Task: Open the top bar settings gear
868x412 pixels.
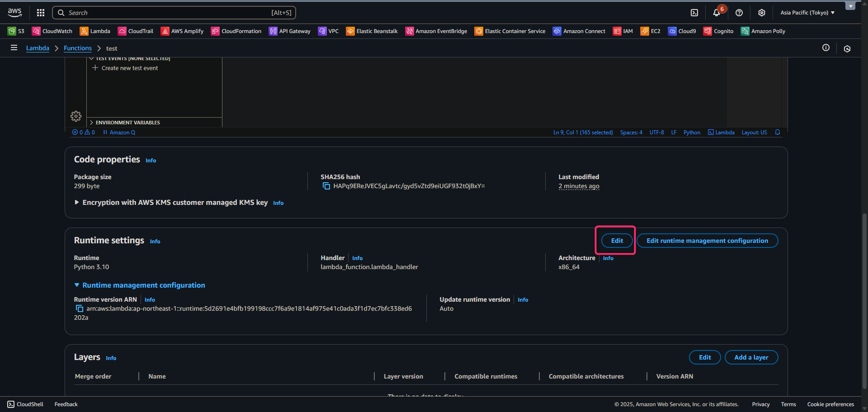Action: click(x=762, y=13)
